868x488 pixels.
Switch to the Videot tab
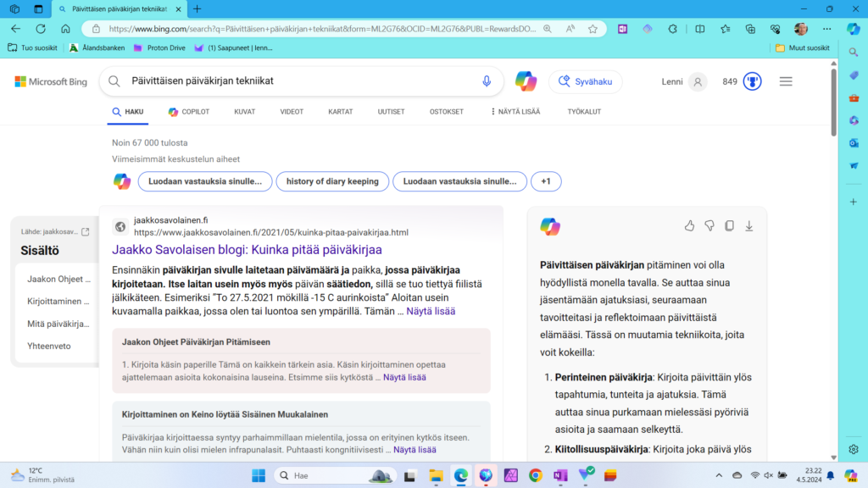point(292,112)
